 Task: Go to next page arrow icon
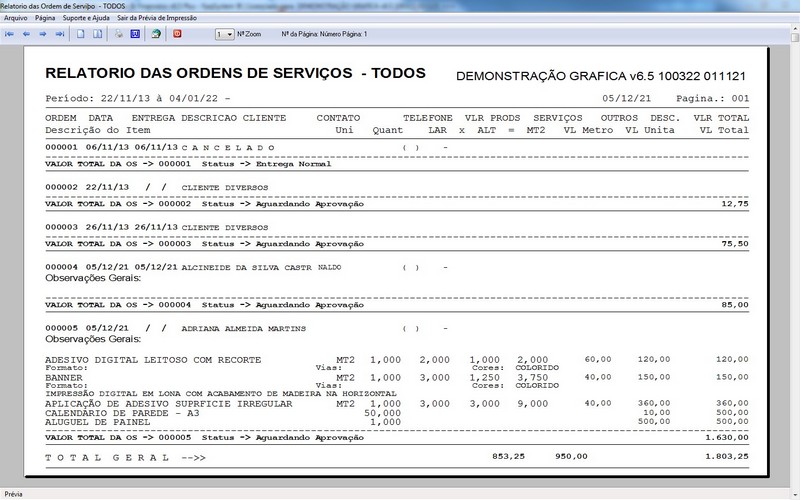(x=43, y=34)
